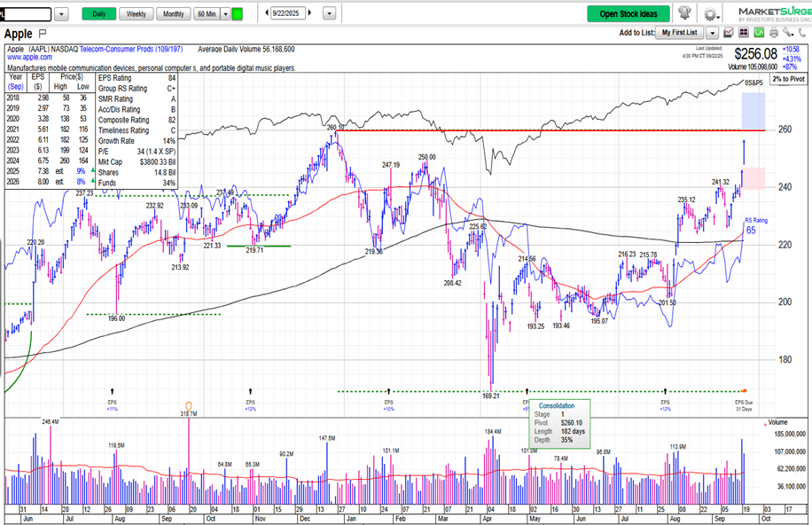
Task: Select the Daily chart period
Action: (99, 14)
